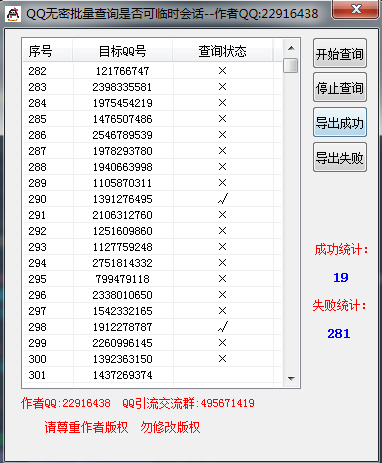Click the check mark status in row 298
The image size is (382, 463).
point(223,327)
